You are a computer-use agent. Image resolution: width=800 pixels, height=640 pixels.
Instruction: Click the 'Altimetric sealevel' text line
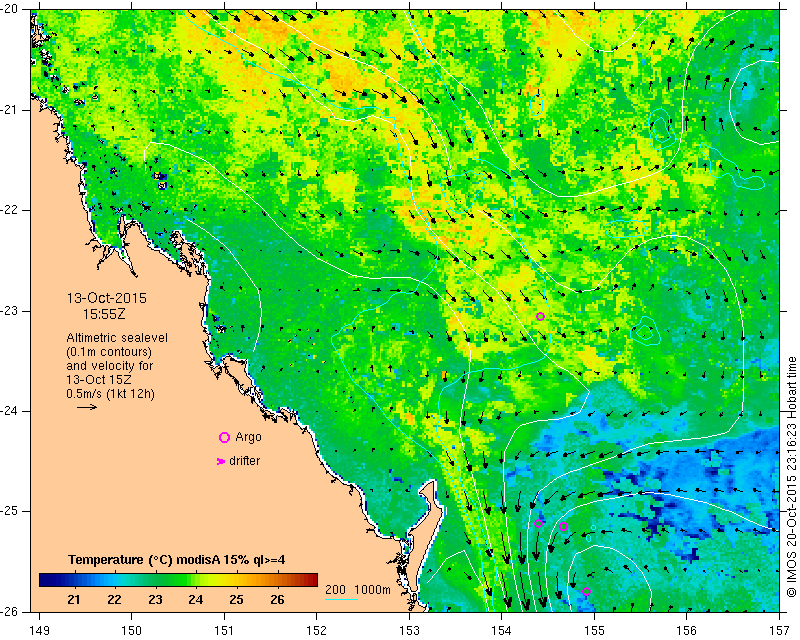(x=117, y=338)
